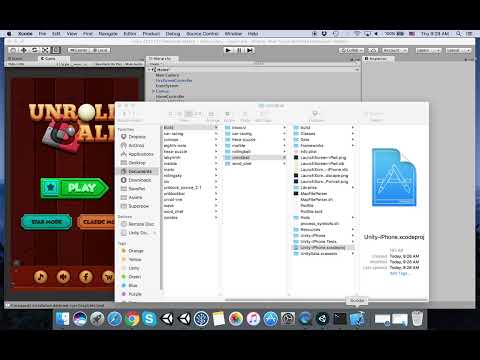Open Applications in Finder sidebar

click(x=138, y=154)
